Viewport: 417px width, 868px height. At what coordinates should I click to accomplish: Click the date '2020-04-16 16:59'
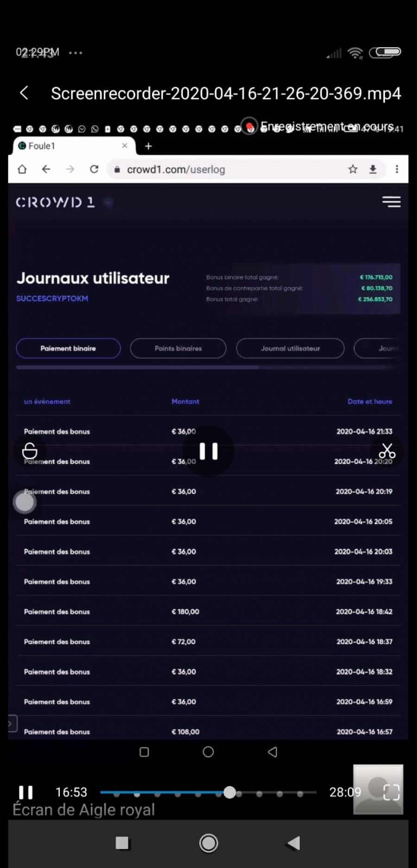point(365,702)
